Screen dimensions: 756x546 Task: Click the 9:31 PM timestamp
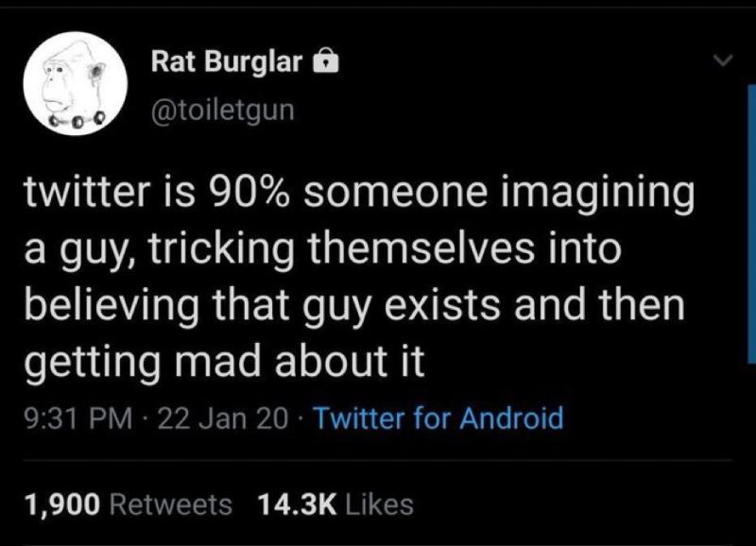pyautogui.click(x=78, y=418)
